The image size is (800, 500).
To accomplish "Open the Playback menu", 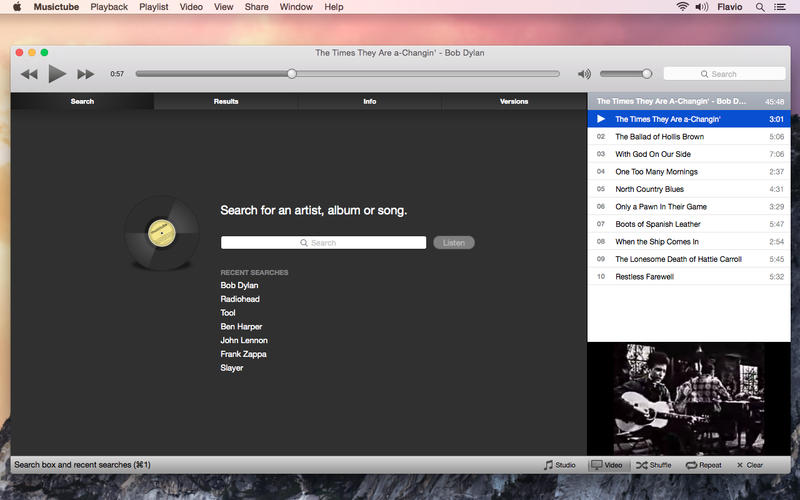I will coord(109,7).
